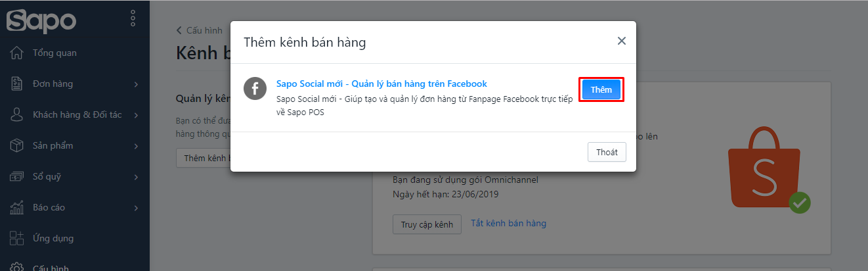Click the Đơn hàng clipboard icon
Viewport: 868px width, 271px height.
click(x=17, y=84)
